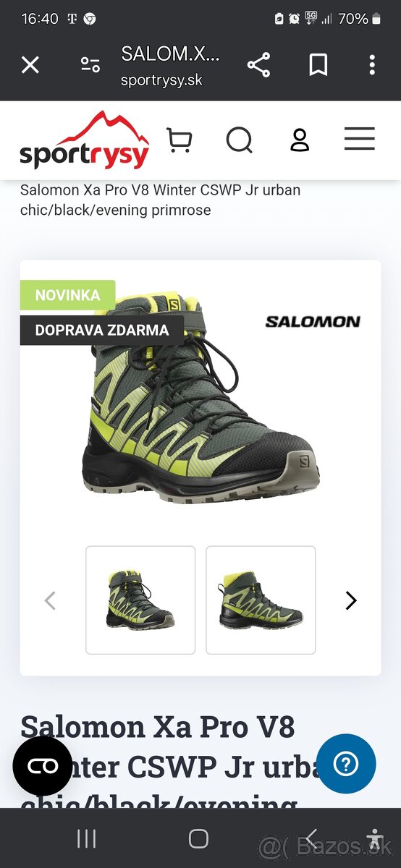This screenshot has width=401, height=868.
Task: Open the shopping cart
Action: [179, 140]
